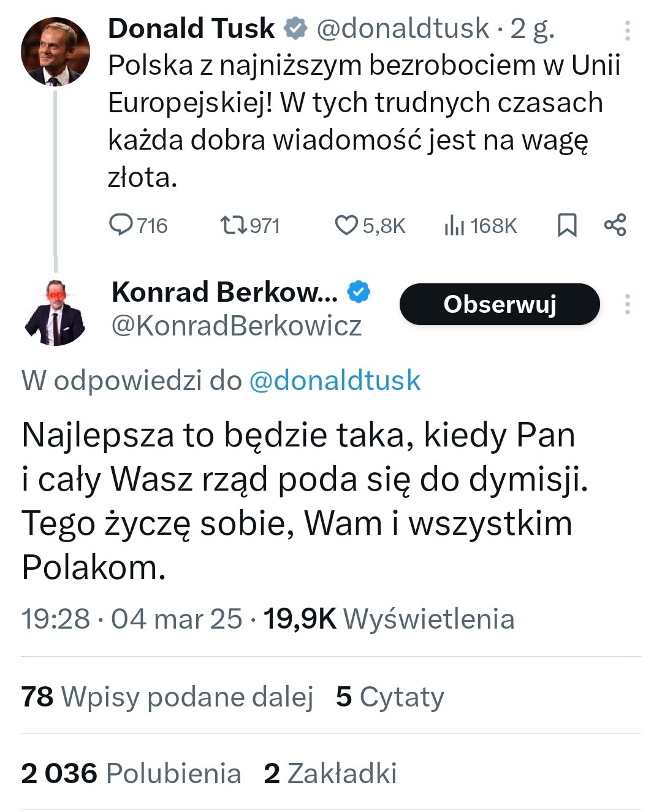This screenshot has height=812, width=662.
Task: Share Donald Tusk's post
Action: pyautogui.click(x=615, y=225)
